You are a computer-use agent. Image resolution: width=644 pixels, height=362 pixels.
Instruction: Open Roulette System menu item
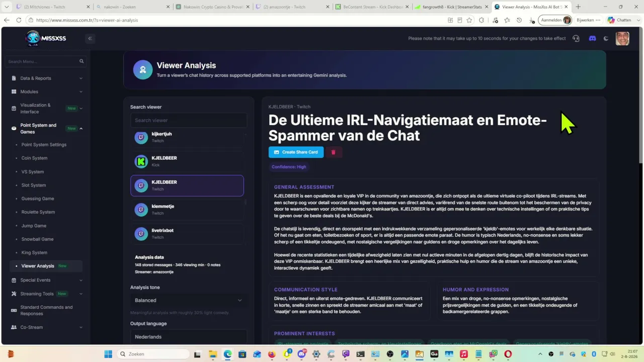[x=38, y=212]
